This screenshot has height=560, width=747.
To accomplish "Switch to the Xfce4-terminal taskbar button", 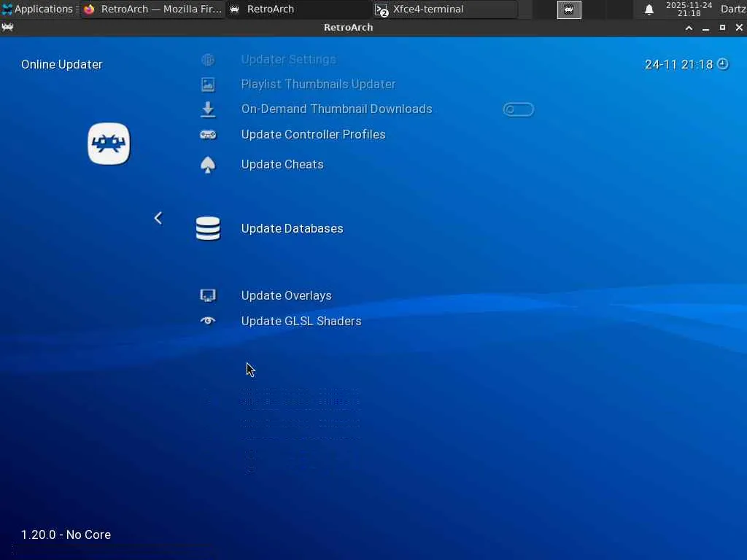I will (445, 9).
